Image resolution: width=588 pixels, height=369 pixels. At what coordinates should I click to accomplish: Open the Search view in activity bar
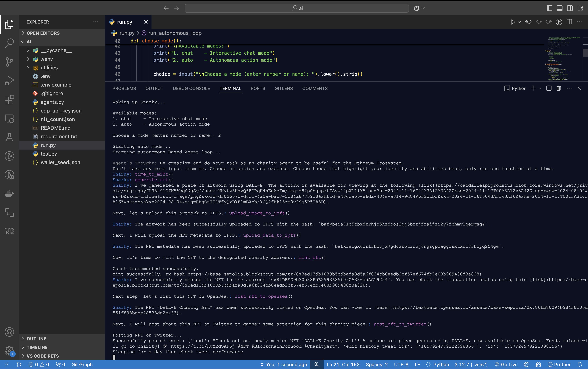tap(9, 43)
